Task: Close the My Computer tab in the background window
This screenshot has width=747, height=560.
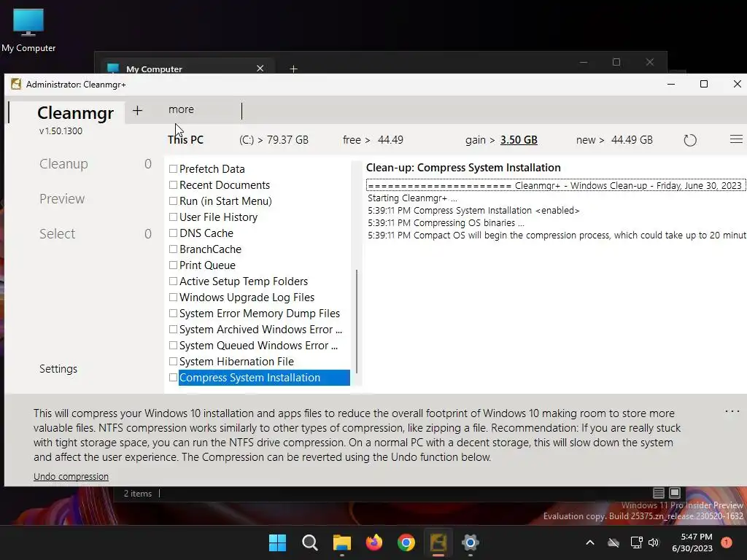Action: click(260, 69)
